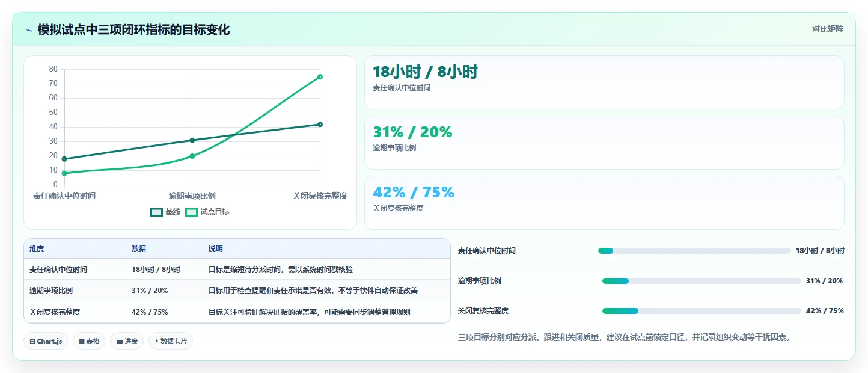Click the 说明 column header
The height and width of the screenshot is (373, 868).
coord(216,249)
